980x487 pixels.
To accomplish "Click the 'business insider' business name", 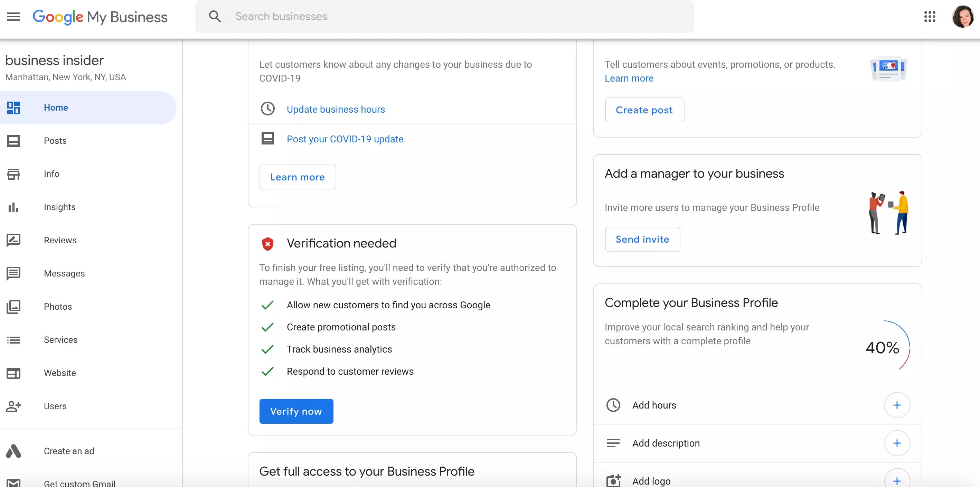I will (x=54, y=60).
